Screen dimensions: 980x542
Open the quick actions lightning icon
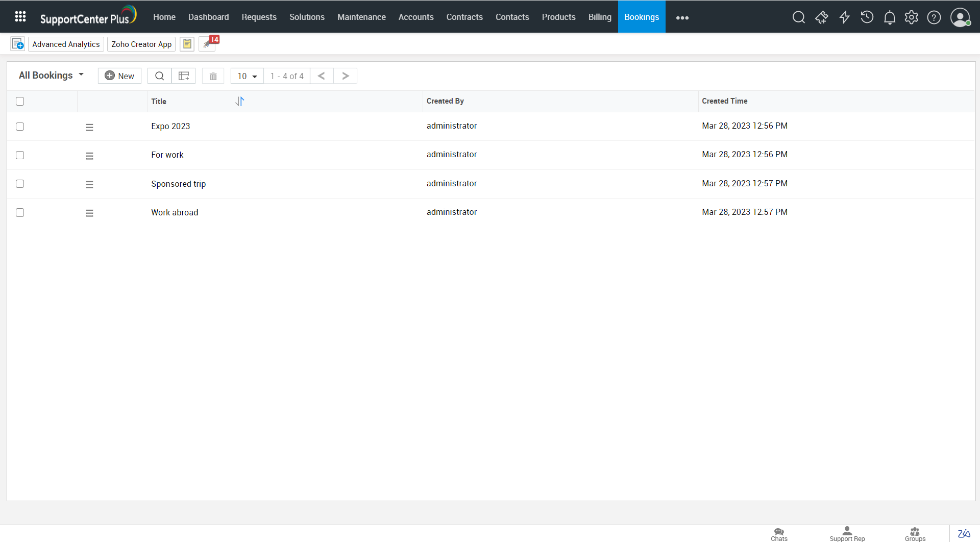pyautogui.click(x=844, y=17)
